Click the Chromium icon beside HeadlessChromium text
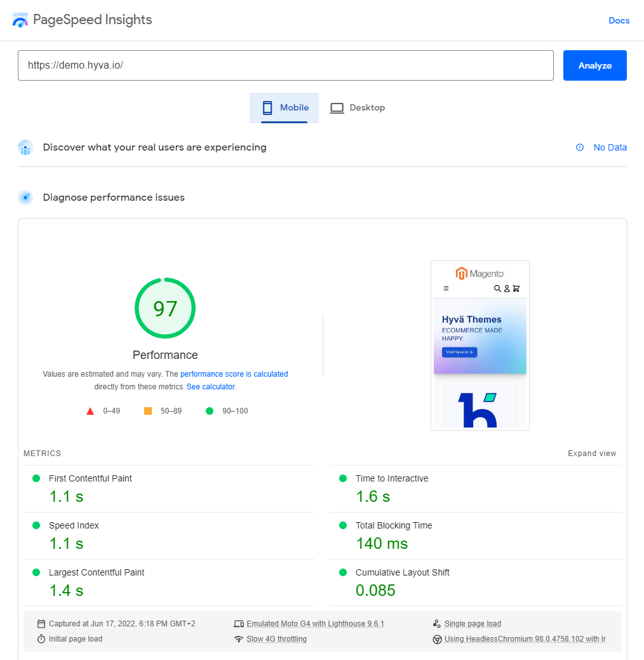Image resolution: width=644 pixels, height=660 pixels. point(437,640)
